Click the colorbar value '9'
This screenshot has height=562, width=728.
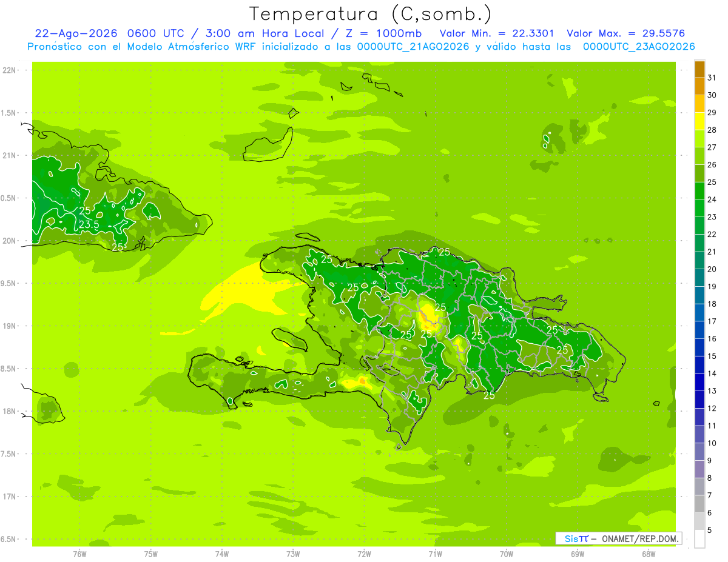710,461
